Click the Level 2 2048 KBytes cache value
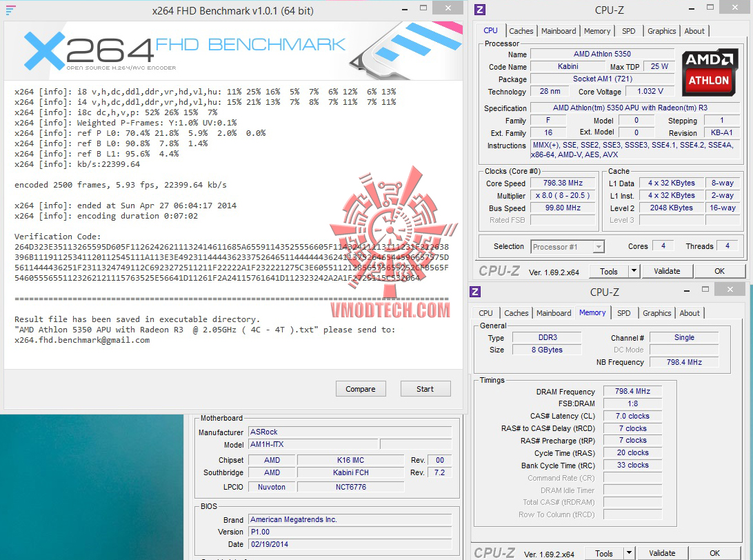The width and height of the screenshot is (753, 560). point(672,208)
